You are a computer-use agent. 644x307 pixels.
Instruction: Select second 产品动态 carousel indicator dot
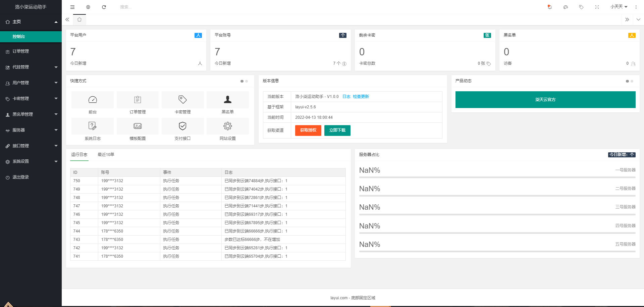[x=632, y=81]
